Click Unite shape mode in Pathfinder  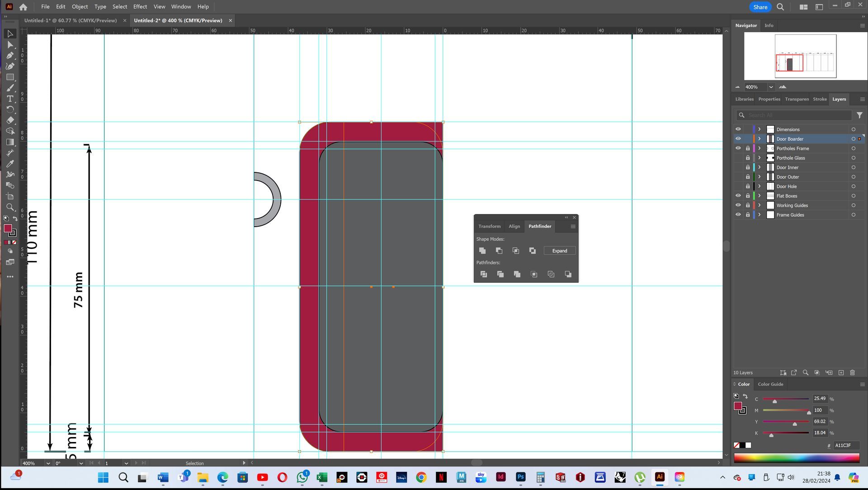click(x=482, y=251)
